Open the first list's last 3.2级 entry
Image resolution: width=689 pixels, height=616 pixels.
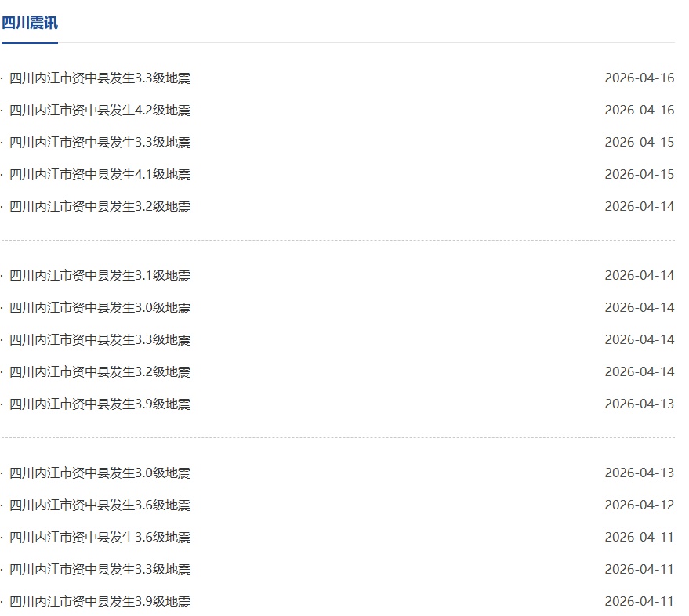coord(100,207)
